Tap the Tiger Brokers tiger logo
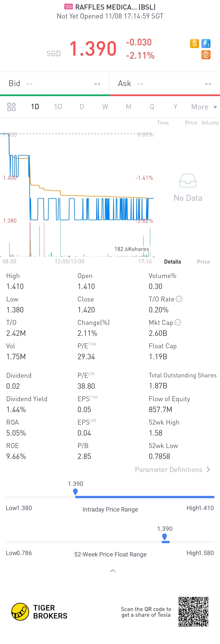This screenshot has height=644, width=220. click(20, 611)
